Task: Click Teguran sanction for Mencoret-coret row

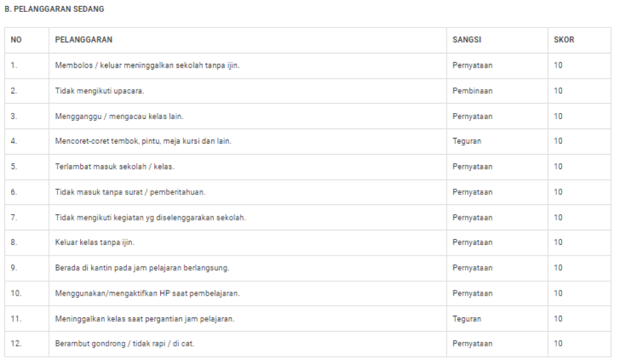Action: (466, 141)
